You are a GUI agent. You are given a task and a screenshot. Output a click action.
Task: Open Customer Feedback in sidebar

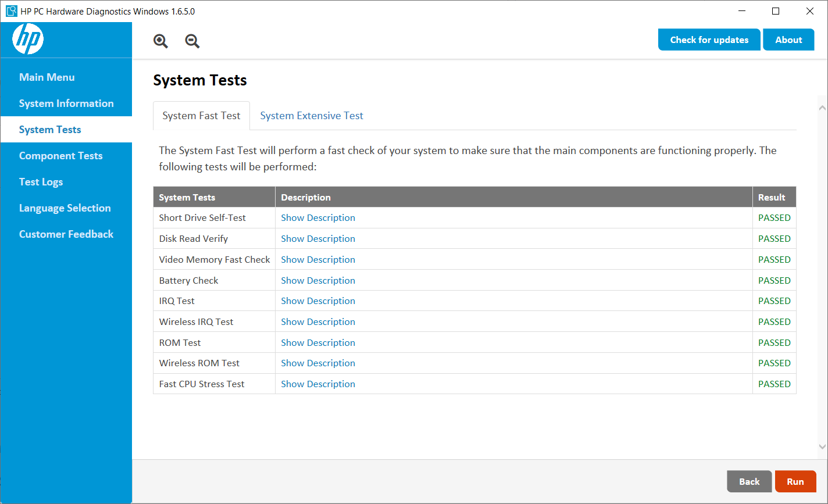tap(66, 234)
